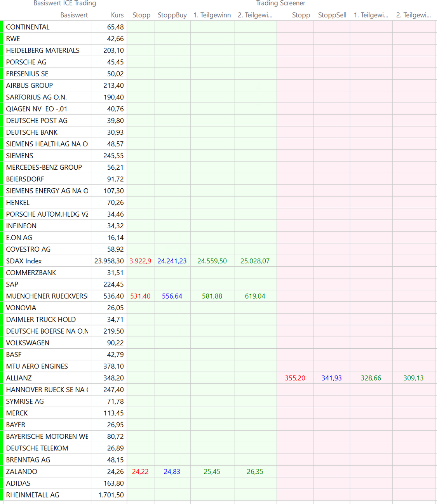
Task: Select the $DAX Index row name
Action: pyautogui.click(x=24, y=261)
